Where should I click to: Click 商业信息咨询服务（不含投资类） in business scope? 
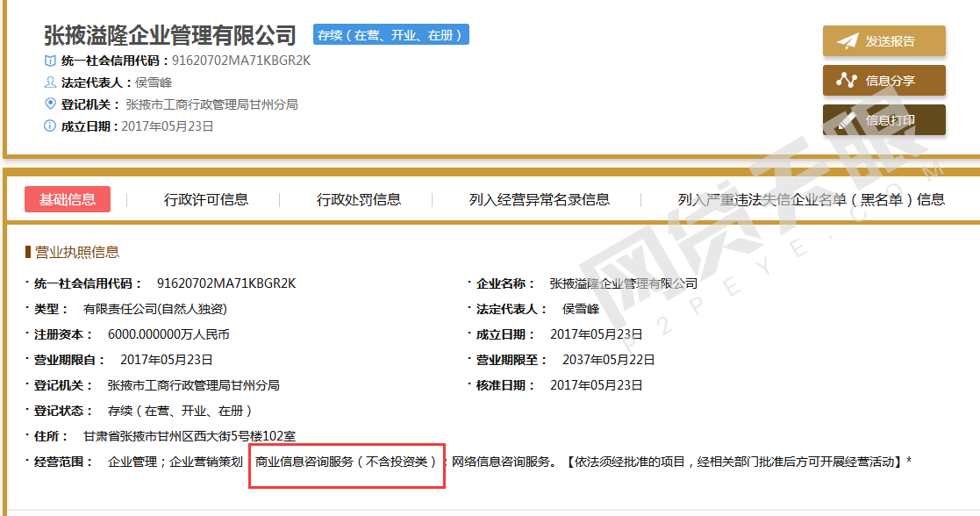(x=347, y=462)
